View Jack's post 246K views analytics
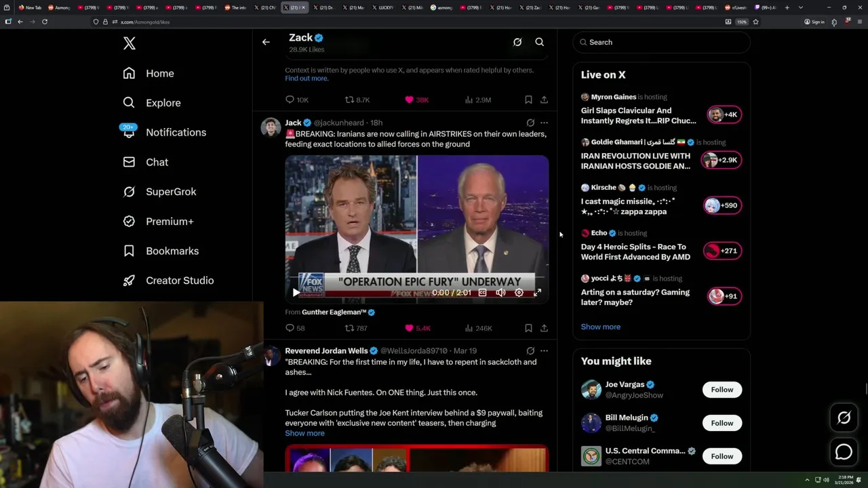The width and height of the screenshot is (868, 488). pos(478,328)
